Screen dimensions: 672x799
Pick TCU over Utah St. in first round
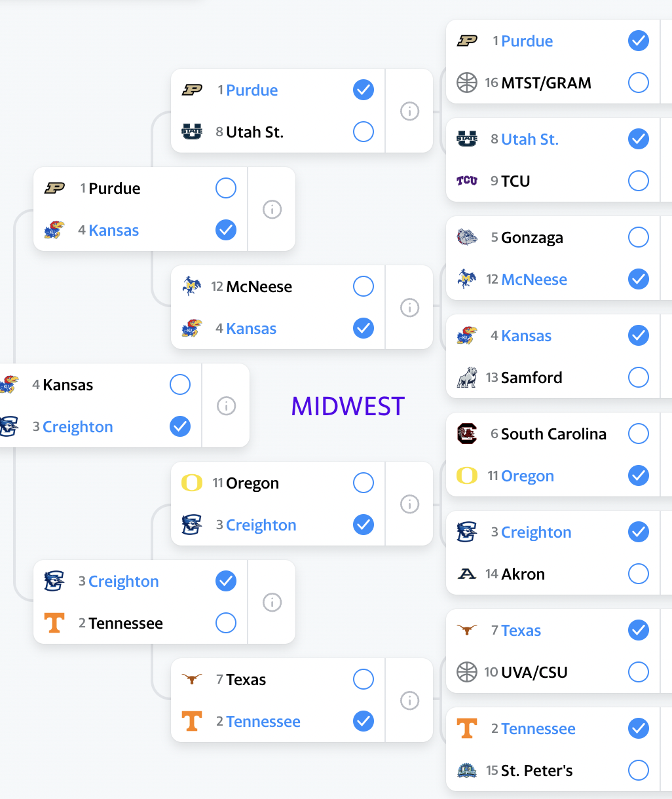[639, 181]
